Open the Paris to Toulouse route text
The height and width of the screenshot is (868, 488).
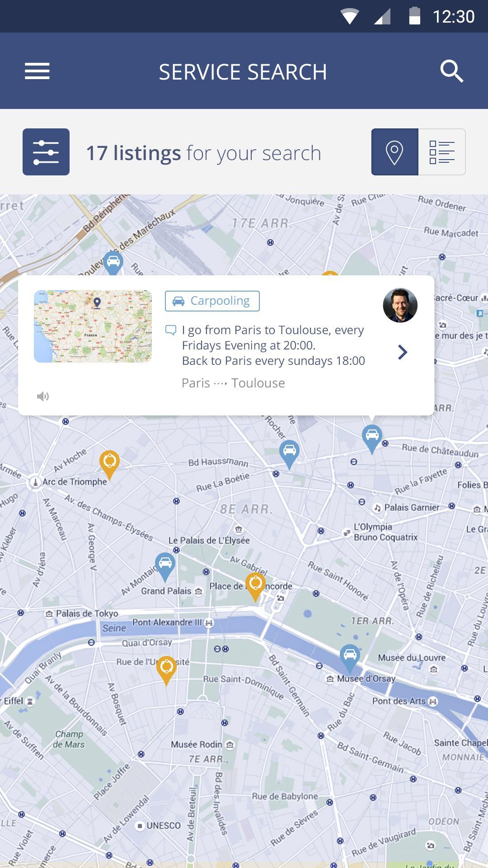[x=233, y=383]
